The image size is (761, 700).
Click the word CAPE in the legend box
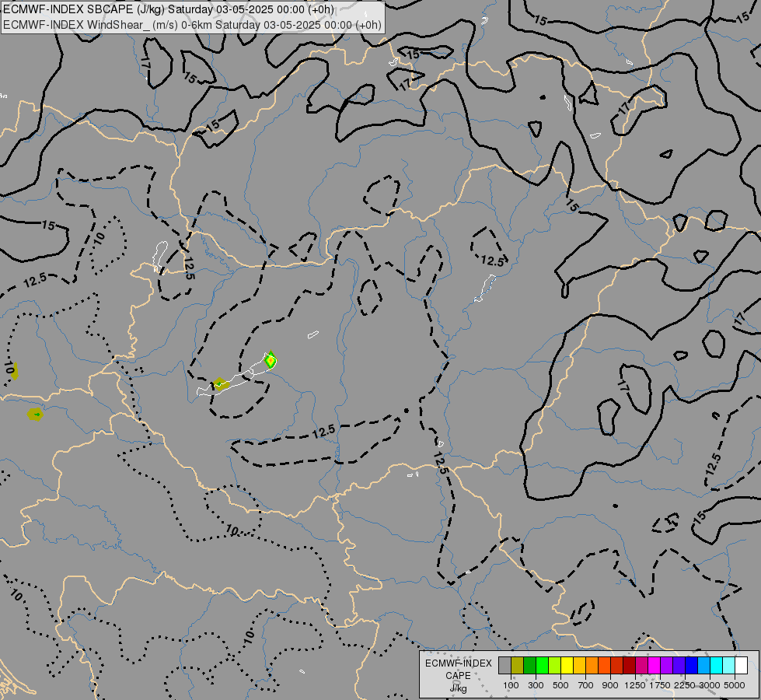(458, 676)
